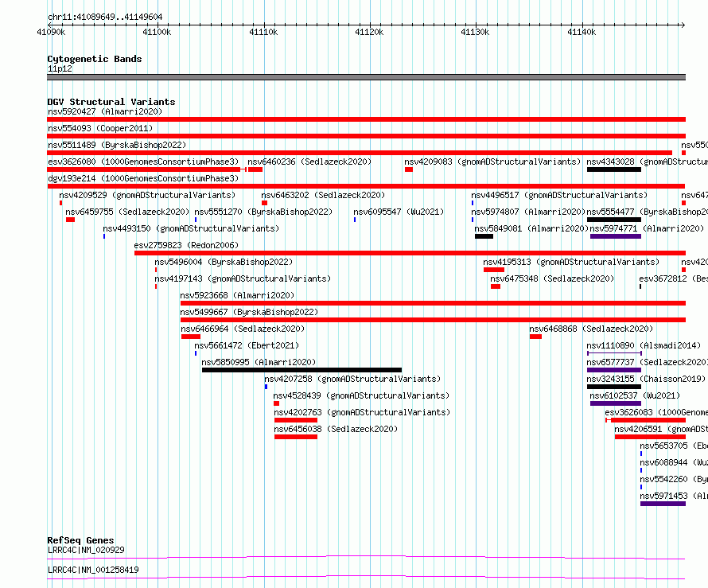Select the nsv4207258 gnomAD label
This screenshot has width=708, height=588.
pyautogui.click(x=352, y=379)
